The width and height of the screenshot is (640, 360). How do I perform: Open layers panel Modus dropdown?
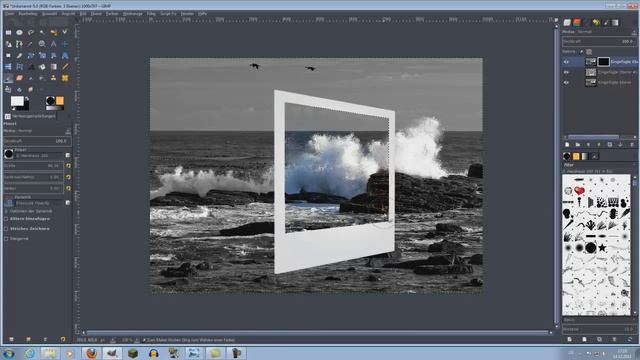600,32
